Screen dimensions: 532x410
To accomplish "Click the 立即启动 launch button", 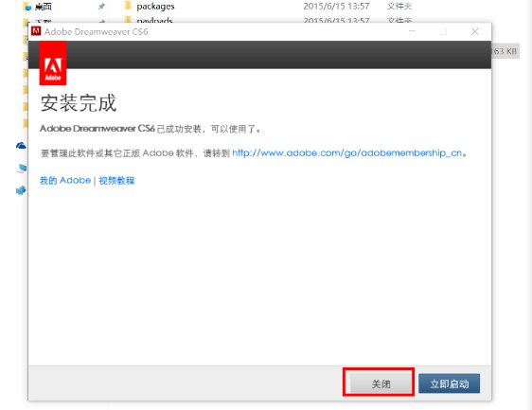I will [x=449, y=383].
